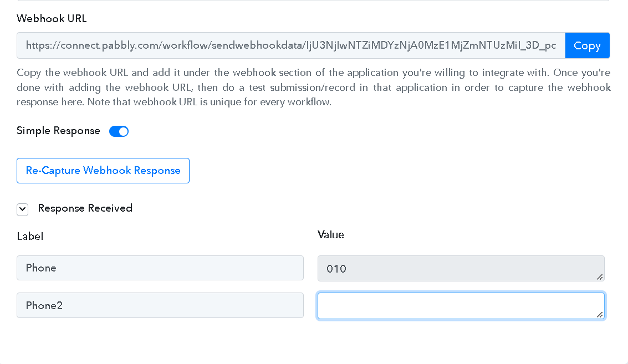Click Re-Capture Webhook Response button
628x364 pixels.
click(103, 171)
